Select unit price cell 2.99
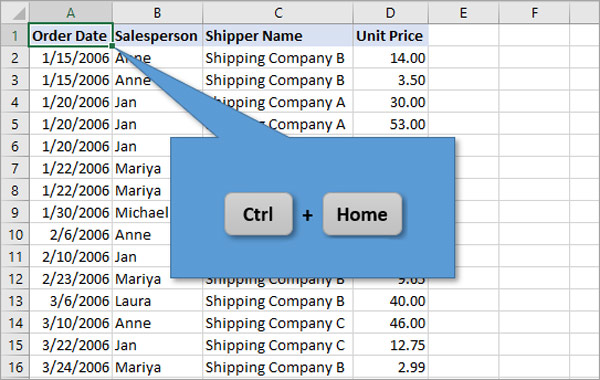The height and width of the screenshot is (380, 600). 391,367
